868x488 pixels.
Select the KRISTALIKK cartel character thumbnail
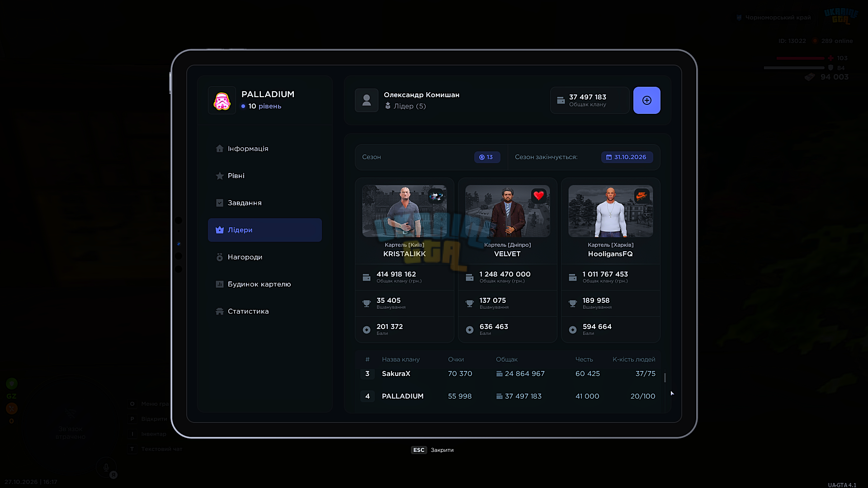404,211
